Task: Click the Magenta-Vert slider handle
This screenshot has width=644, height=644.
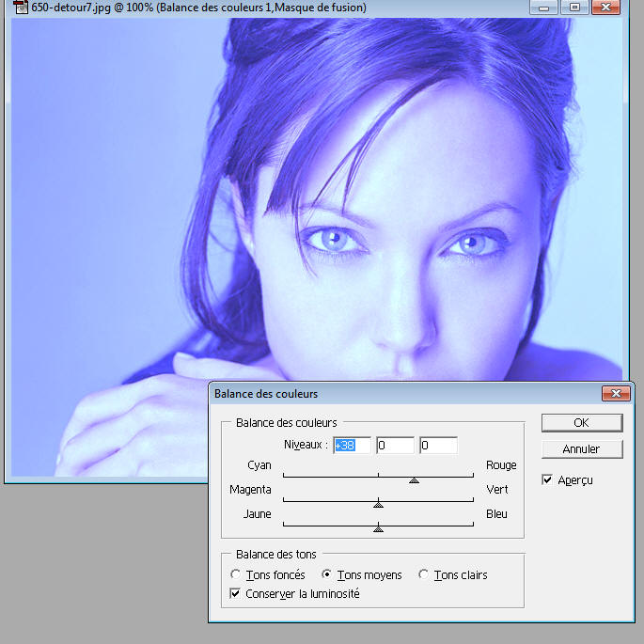Action: [378, 505]
